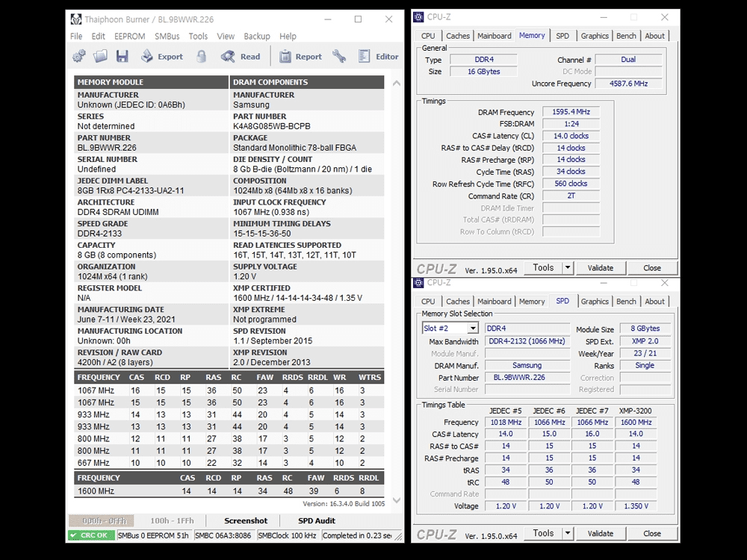Viewport: 747px width, 560px height.
Task: Click the Part Number field BL.9BWWR.226 in CPU-Z
Action: coord(527,377)
